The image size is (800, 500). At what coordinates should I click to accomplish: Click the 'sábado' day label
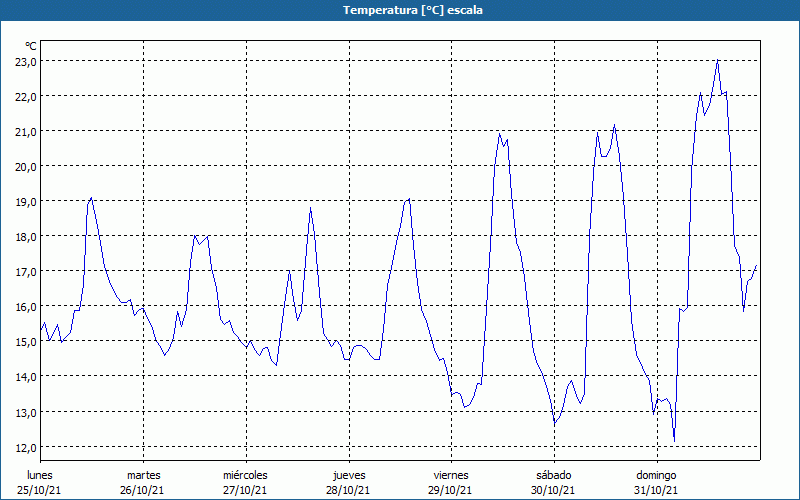coord(554,475)
